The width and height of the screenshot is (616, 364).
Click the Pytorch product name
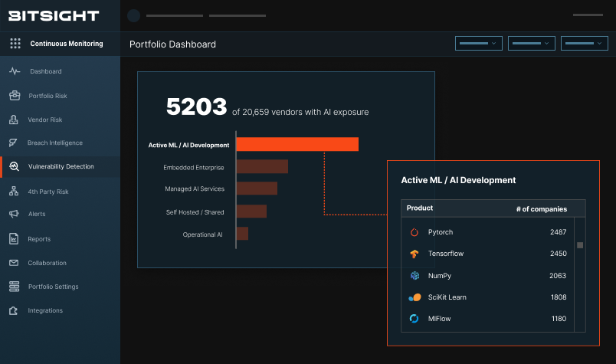point(441,232)
